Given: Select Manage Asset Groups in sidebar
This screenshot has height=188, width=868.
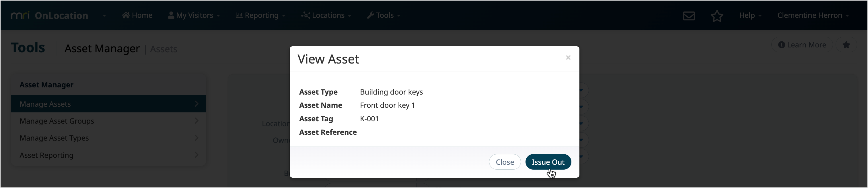Looking at the screenshot, I should point(108,121).
